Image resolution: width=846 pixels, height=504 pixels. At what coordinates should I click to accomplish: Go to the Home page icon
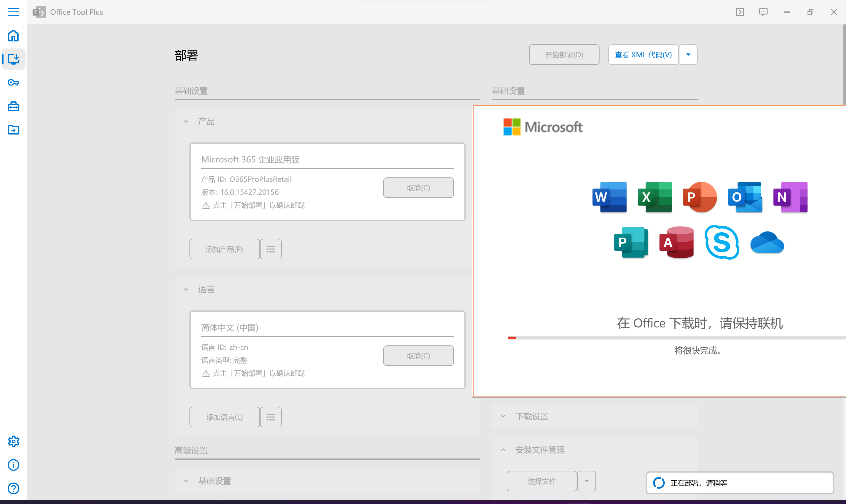click(13, 36)
